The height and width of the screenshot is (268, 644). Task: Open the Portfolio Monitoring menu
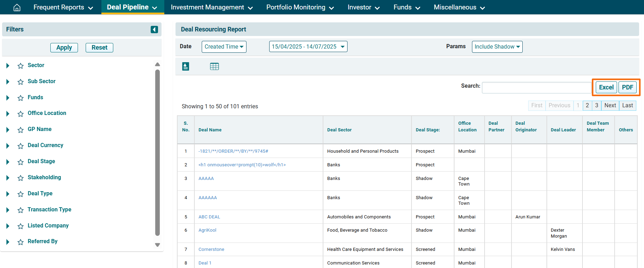300,7
